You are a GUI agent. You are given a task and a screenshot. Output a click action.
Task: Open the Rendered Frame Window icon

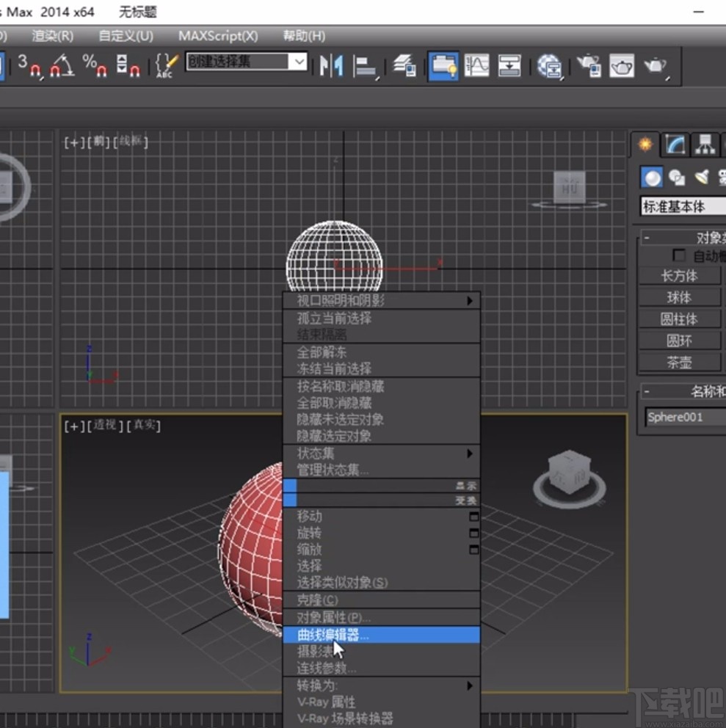[x=622, y=65]
